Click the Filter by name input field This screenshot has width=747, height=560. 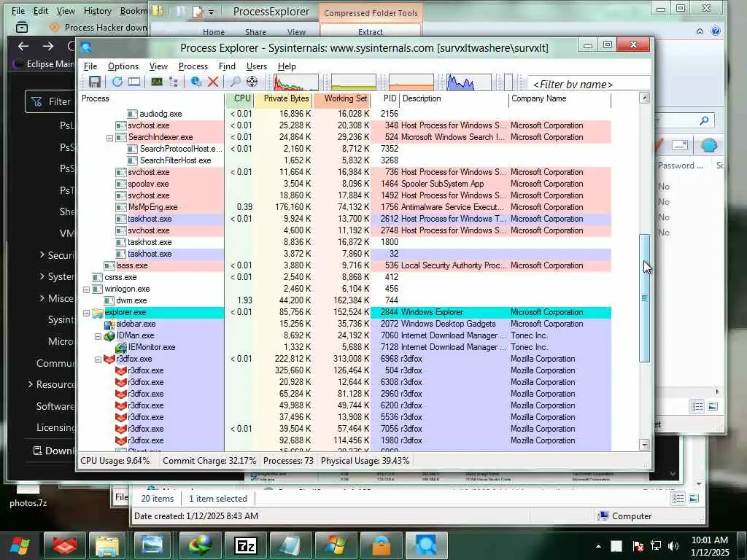[x=589, y=85]
